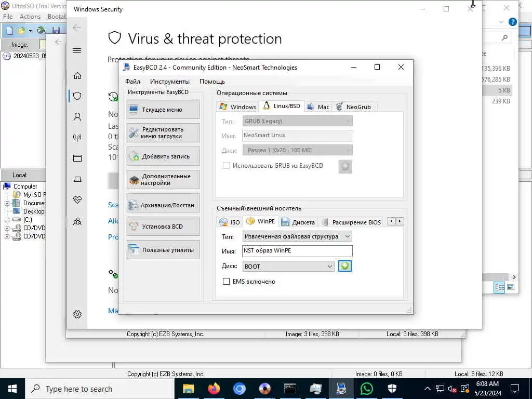Image resolution: width=532 pixels, height=399 pixels.
Task: Open Windows Security shield in taskbar
Action: pyautogui.click(x=392, y=389)
